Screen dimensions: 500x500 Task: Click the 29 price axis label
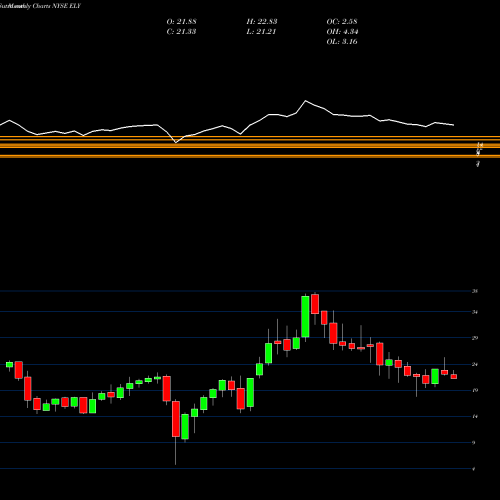click(x=475, y=338)
